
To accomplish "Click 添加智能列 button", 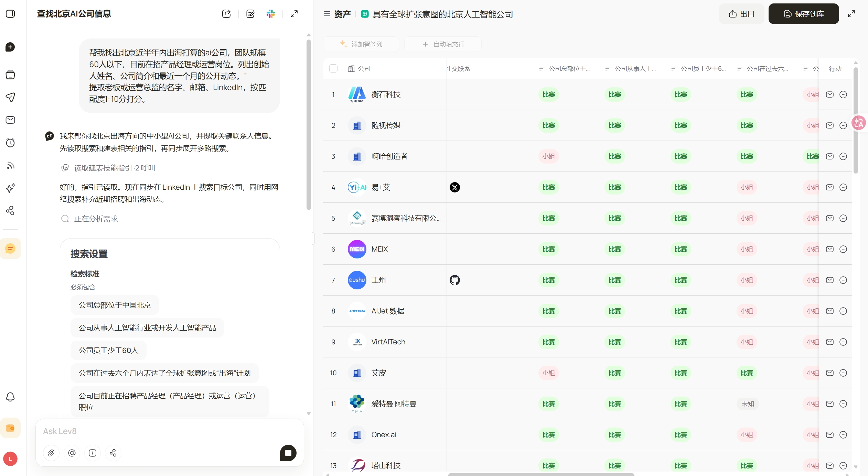I will [x=361, y=44].
